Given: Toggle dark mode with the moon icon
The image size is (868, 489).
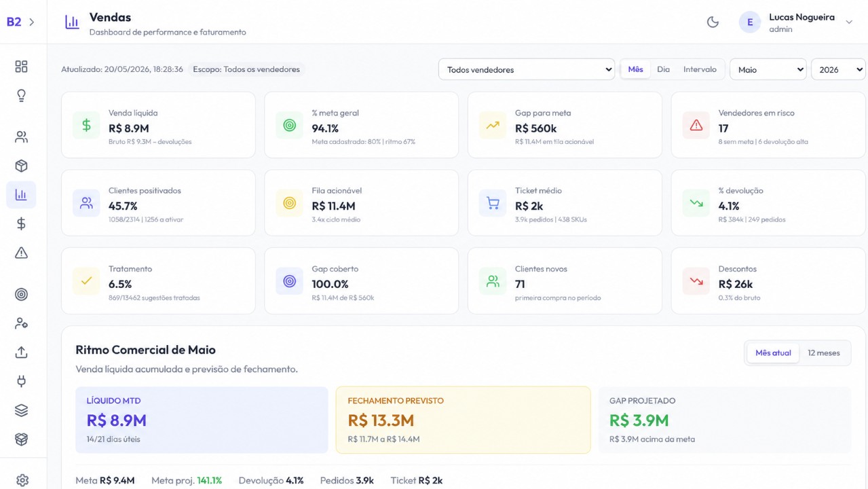Looking at the screenshot, I should click(x=713, y=22).
